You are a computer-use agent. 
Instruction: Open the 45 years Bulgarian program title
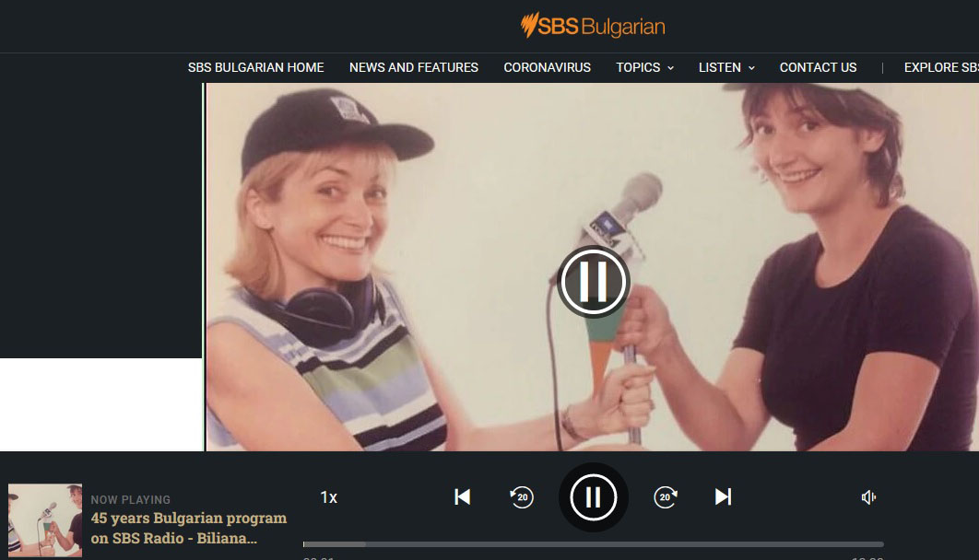pyautogui.click(x=188, y=528)
